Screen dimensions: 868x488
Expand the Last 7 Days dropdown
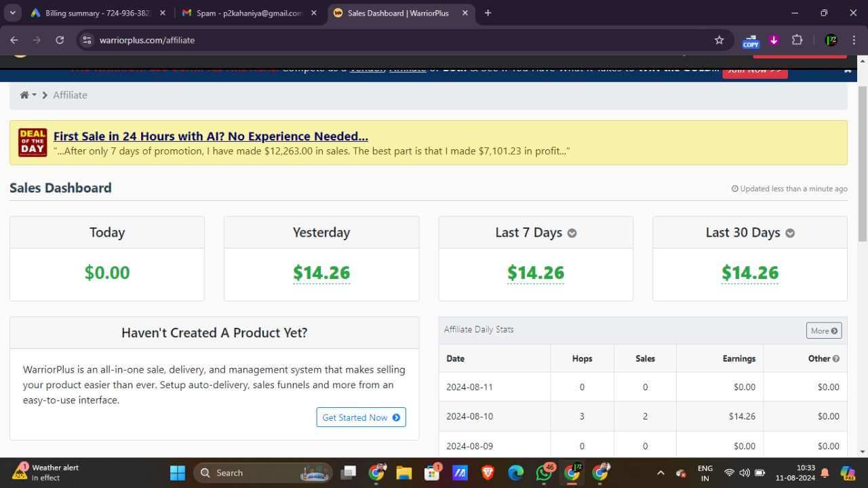coord(572,233)
